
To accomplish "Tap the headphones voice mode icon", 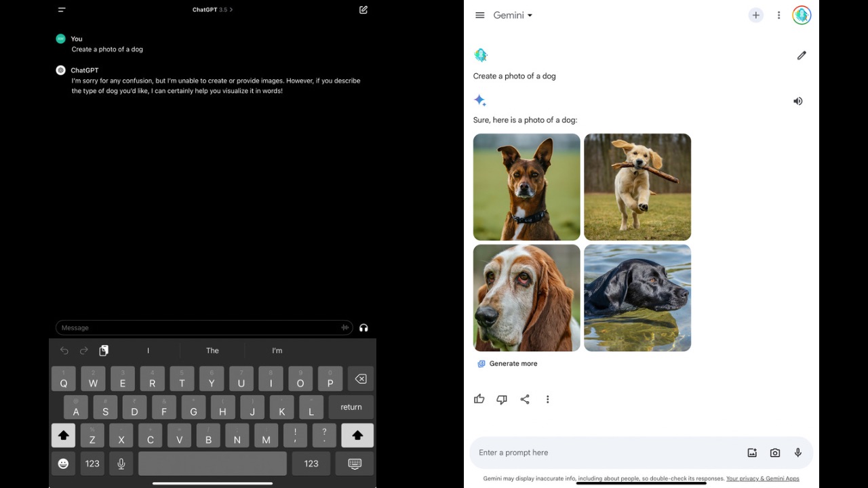I will click(363, 328).
